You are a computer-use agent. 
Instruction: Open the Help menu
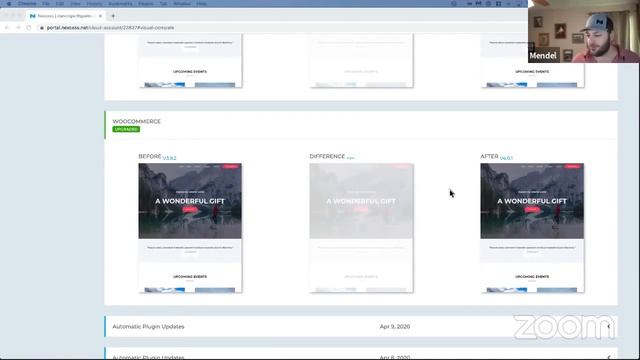point(202,4)
